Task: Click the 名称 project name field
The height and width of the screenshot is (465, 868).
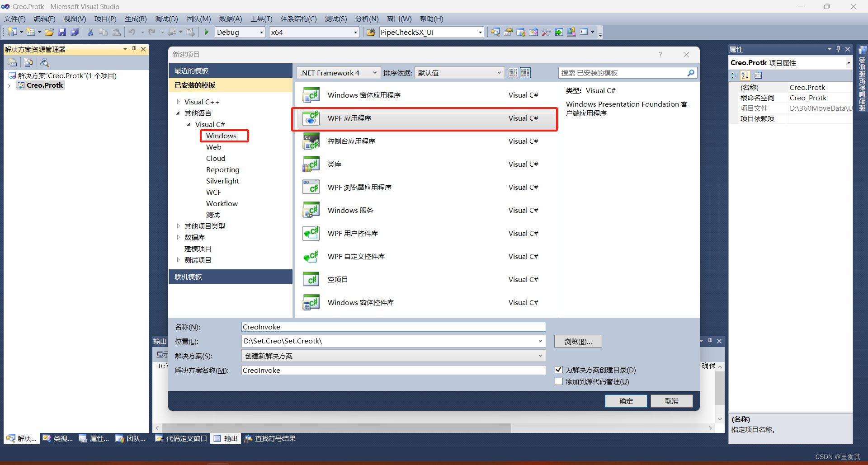Action: tap(393, 327)
